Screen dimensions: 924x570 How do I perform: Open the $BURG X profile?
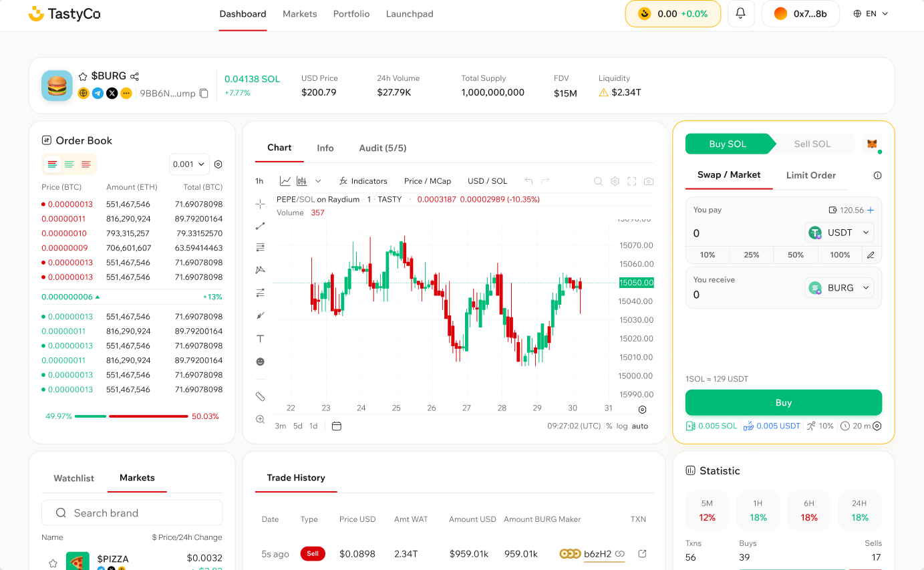coord(112,94)
